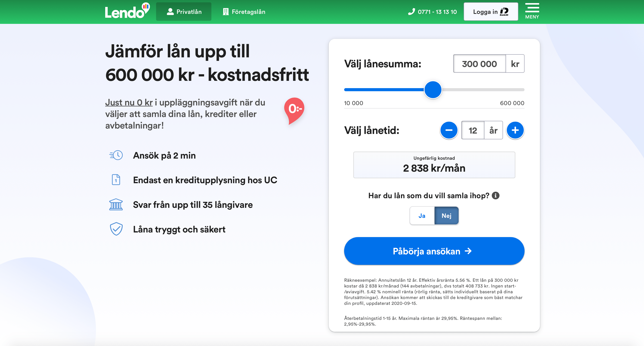The width and height of the screenshot is (644, 346).
Task: Open the MENY hamburger menu
Action: 532,11
